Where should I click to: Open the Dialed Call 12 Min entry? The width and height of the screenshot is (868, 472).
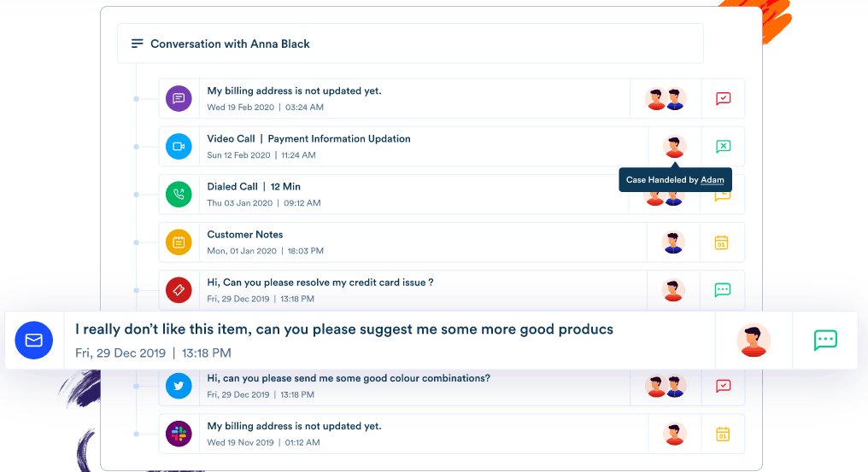[x=254, y=187]
